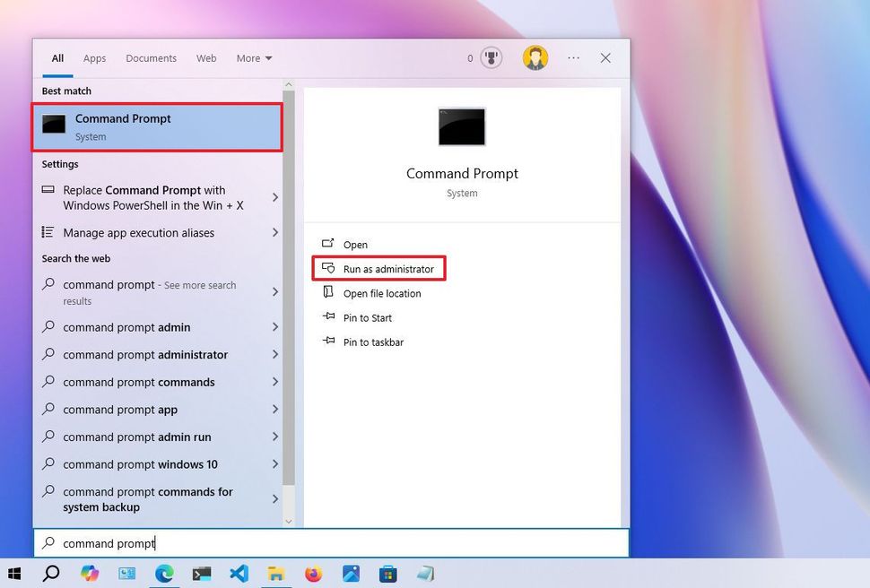Click the Command Prompt preview thumbnail icon
The height and width of the screenshot is (588, 870).
click(461, 126)
